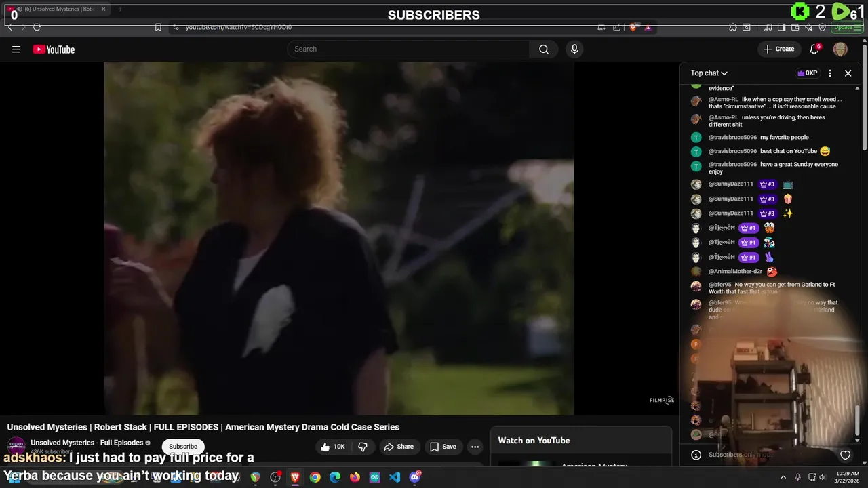This screenshot has width=868, height=488.
Task: Toggle the browser sidebar panel icon
Action: 782,27
